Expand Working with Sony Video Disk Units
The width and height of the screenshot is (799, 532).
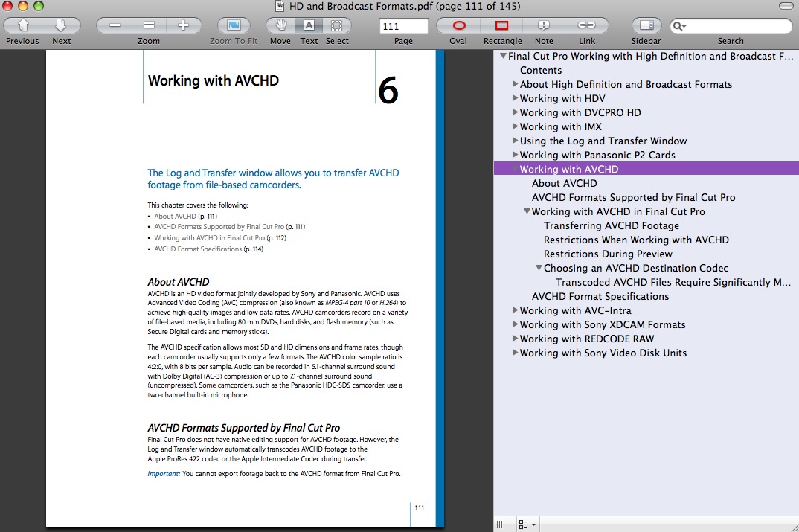pyautogui.click(x=515, y=352)
